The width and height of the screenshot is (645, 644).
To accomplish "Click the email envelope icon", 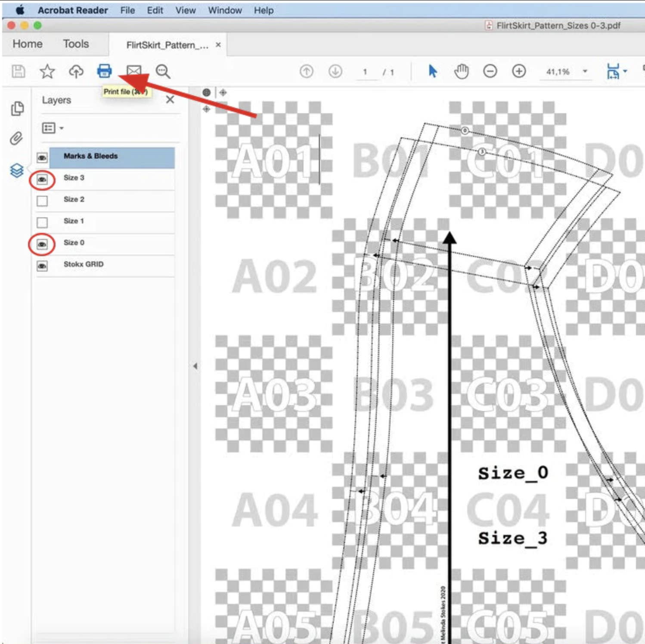I will [x=133, y=70].
